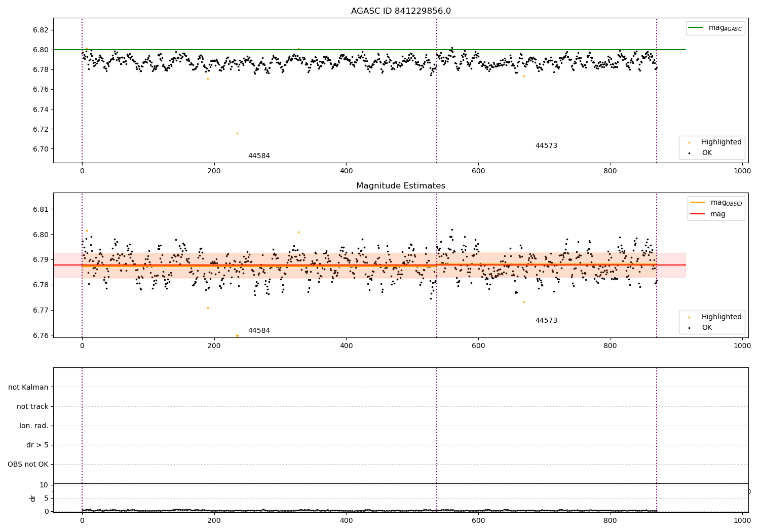
Task: Click the red 'mag' legend line sample
Action: click(698, 214)
